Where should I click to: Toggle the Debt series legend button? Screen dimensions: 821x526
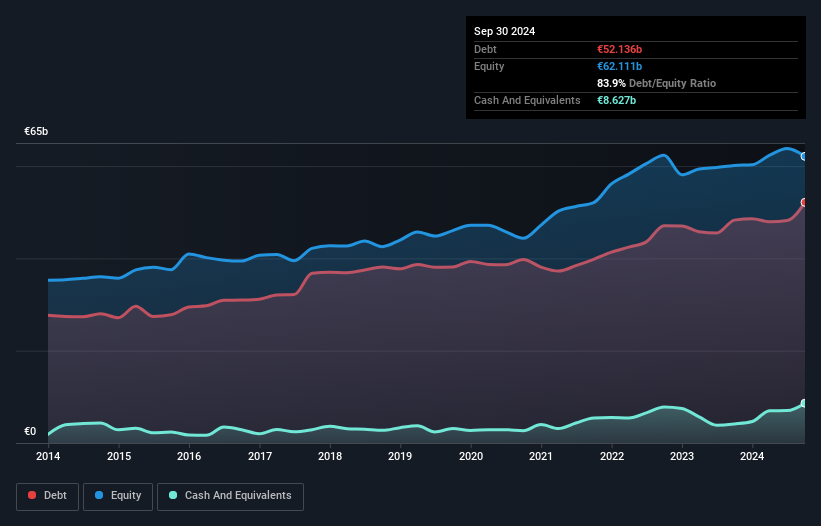(48, 496)
